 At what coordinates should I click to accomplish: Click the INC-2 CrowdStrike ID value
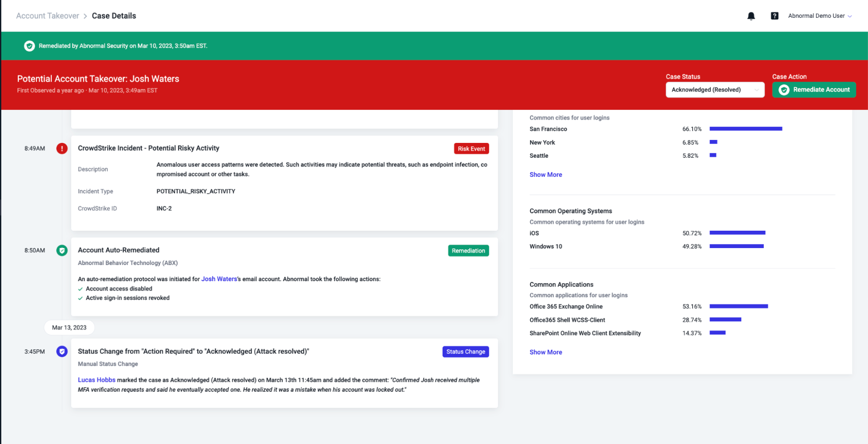pyautogui.click(x=164, y=209)
